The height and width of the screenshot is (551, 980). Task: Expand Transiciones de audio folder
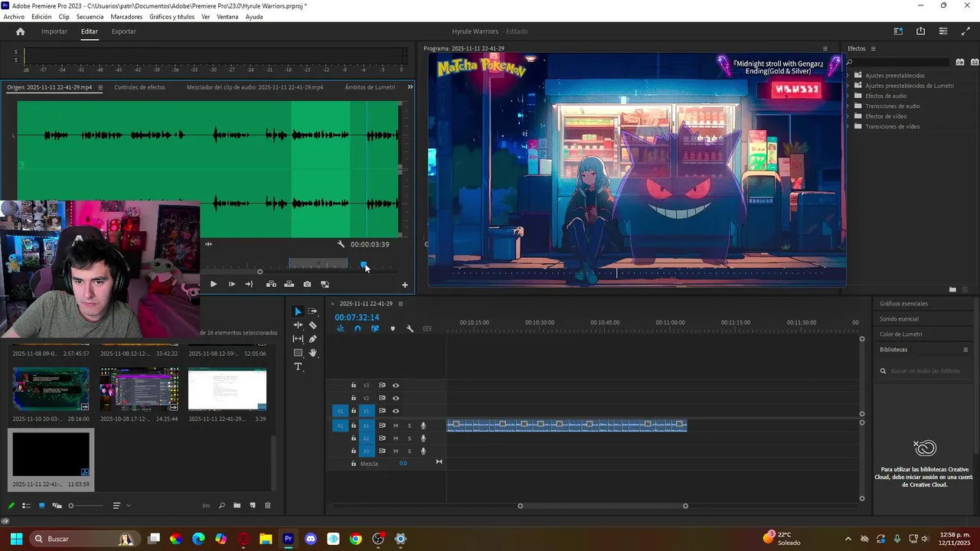[848, 106]
